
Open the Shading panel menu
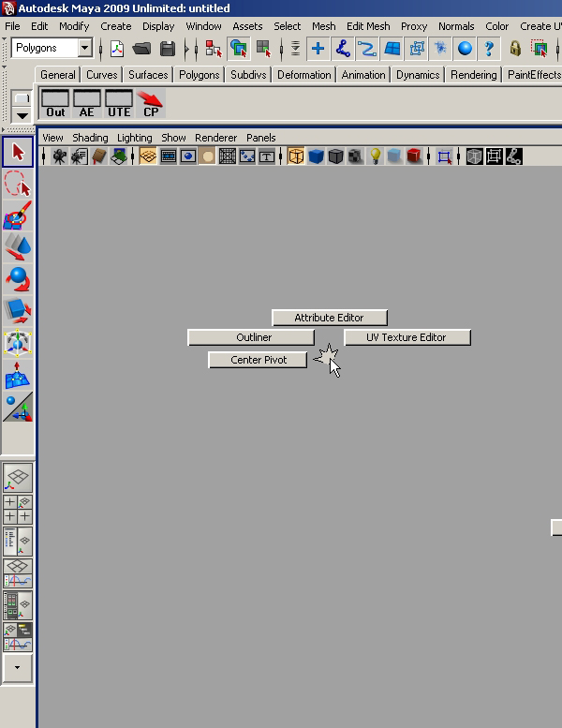(x=90, y=138)
